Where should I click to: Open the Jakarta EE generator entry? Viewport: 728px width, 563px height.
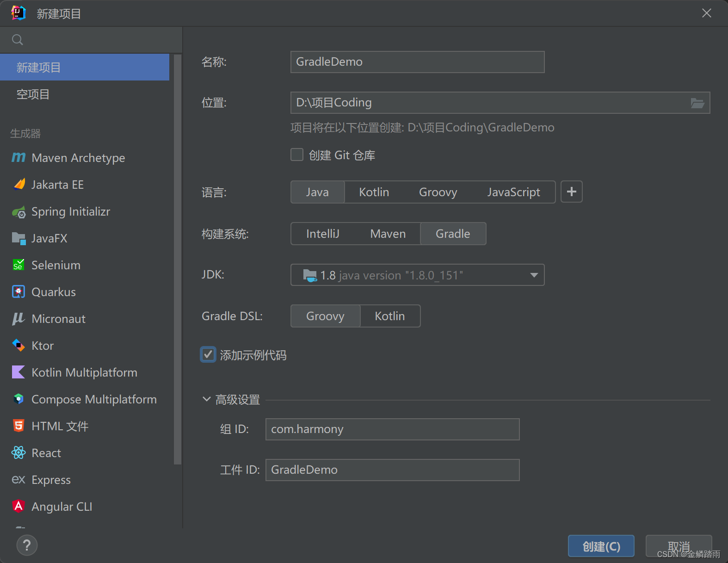click(x=85, y=185)
